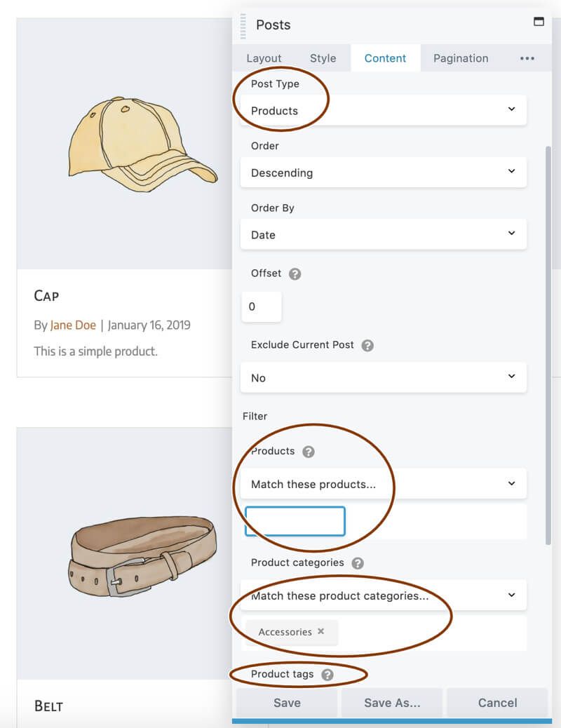The height and width of the screenshot is (728, 561).
Task: Click the Offset help icon
Action: click(293, 274)
